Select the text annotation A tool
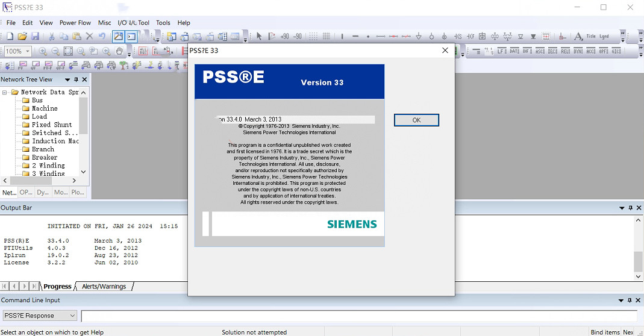The image size is (644, 336). tap(578, 37)
